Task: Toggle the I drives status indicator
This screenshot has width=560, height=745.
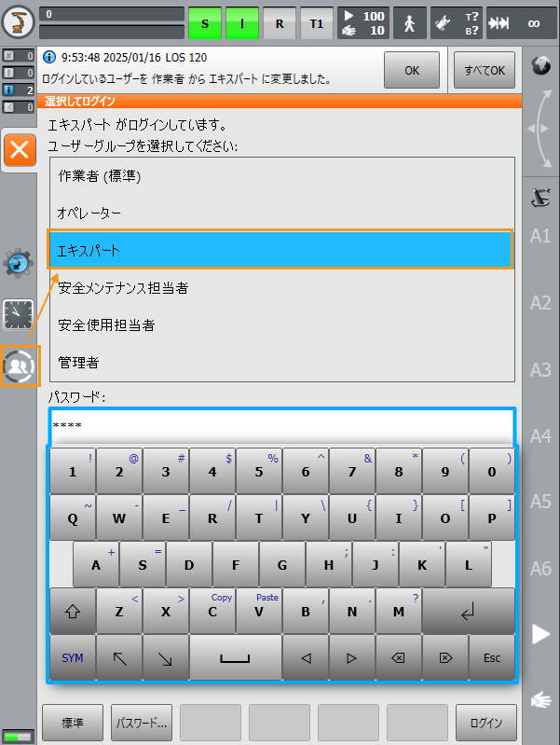Action: (242, 23)
